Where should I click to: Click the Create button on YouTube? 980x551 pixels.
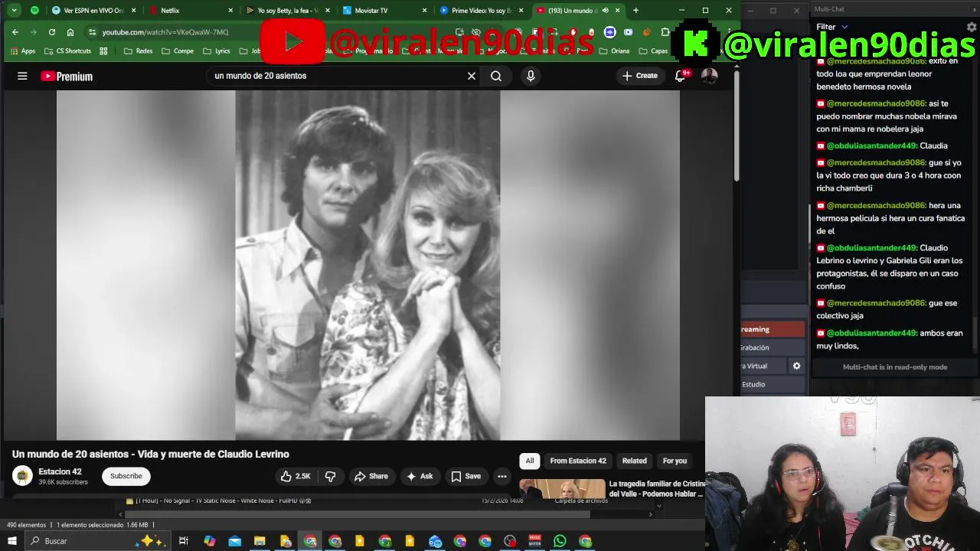(x=639, y=76)
